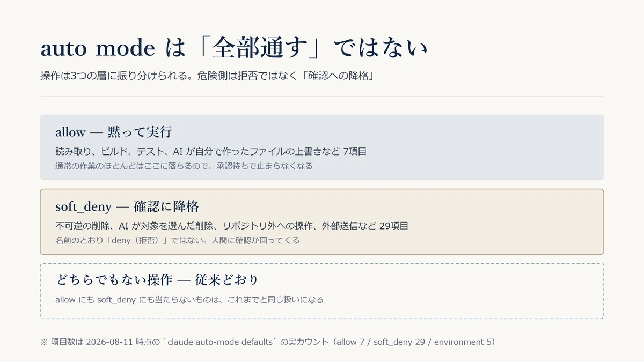Select the heading 'allow — 黙って実行'

click(113, 132)
